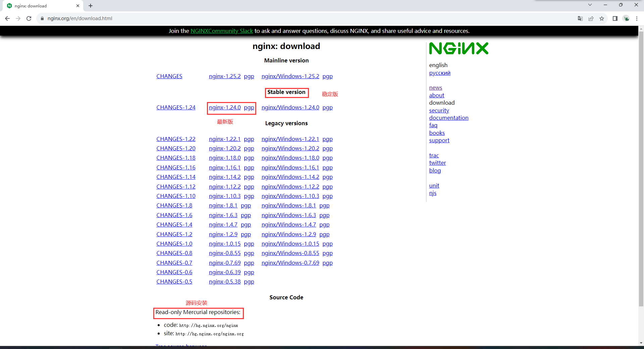Download nginx-1.4.7
This screenshot has width=644, height=349.
[x=223, y=225]
